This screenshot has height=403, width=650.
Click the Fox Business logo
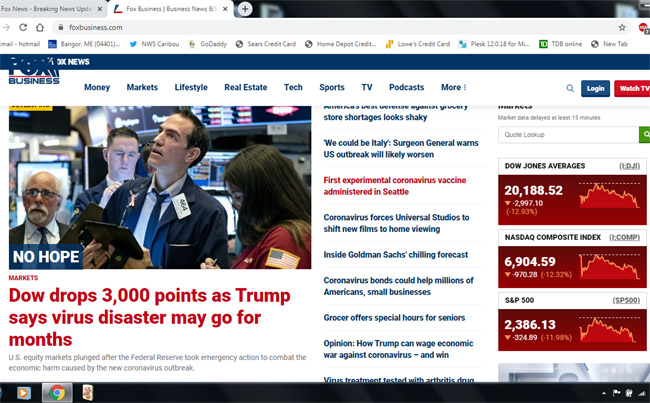tap(34, 73)
